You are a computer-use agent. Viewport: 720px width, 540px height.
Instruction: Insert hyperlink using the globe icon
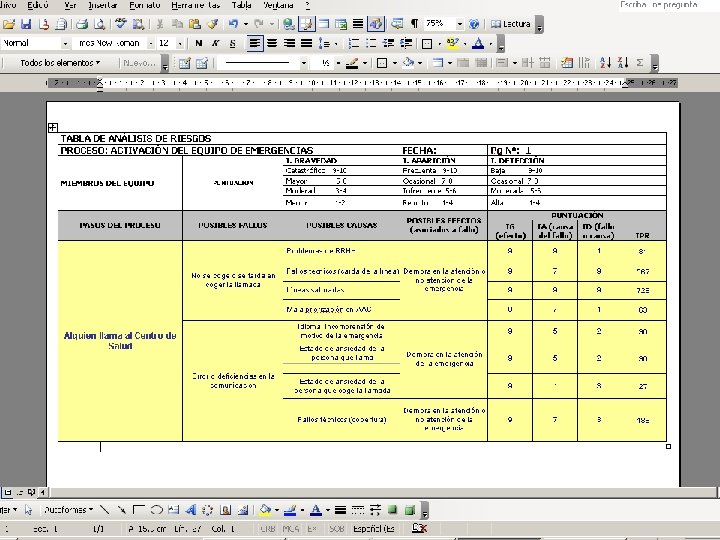[x=289, y=24]
